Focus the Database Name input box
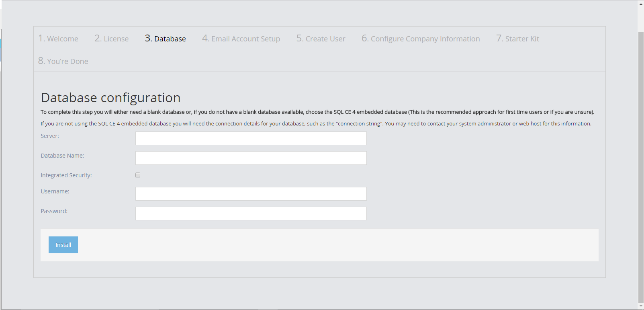 point(251,158)
